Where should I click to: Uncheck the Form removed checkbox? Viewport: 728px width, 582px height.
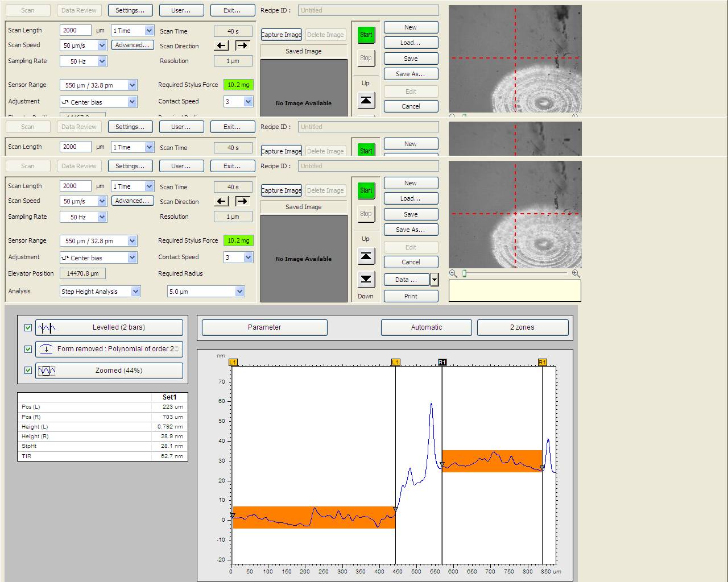[28, 349]
